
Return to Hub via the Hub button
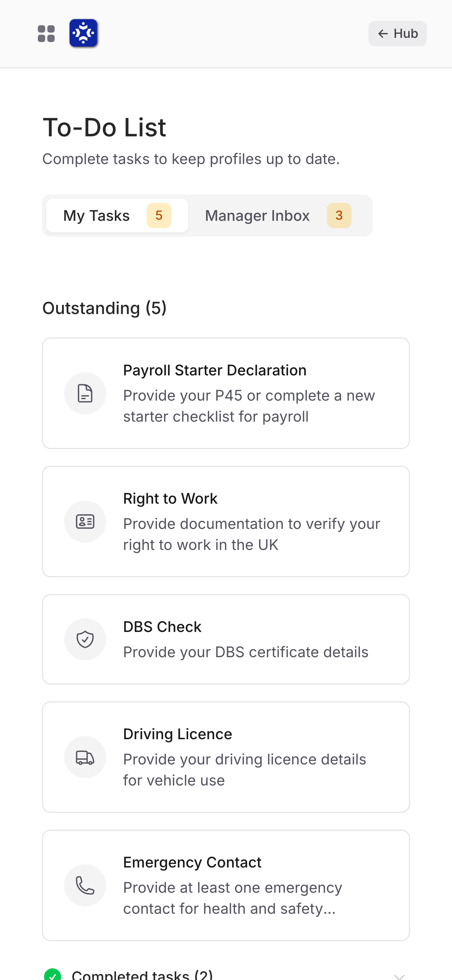click(x=397, y=34)
